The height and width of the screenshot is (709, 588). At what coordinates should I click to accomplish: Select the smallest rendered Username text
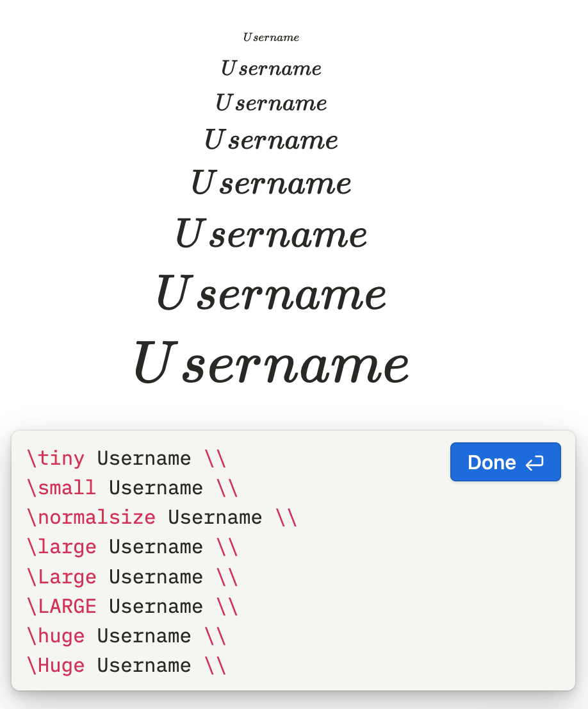pos(271,37)
